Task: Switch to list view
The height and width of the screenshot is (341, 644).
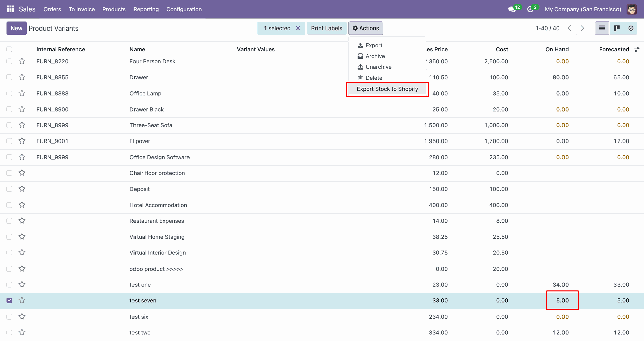Action: (x=602, y=28)
